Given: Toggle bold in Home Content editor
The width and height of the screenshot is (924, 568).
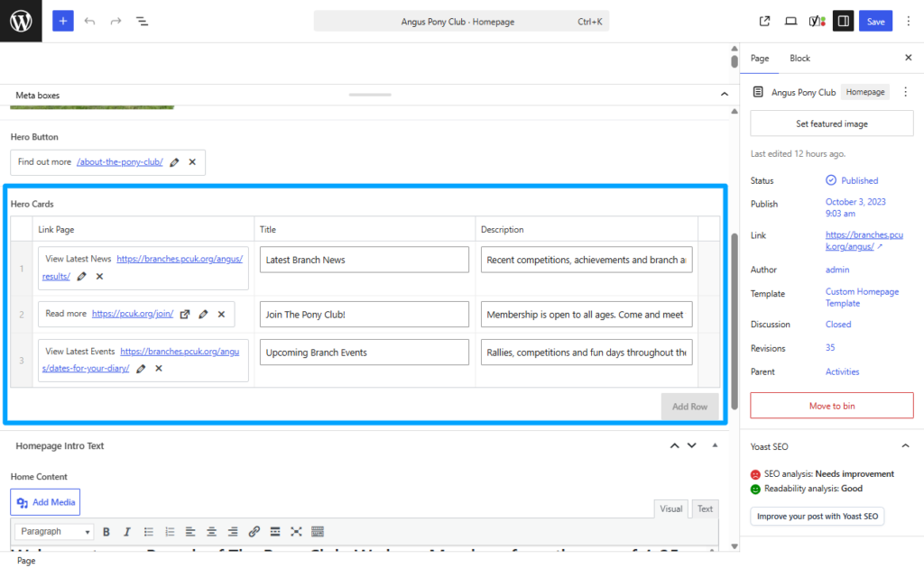Looking at the screenshot, I should [x=106, y=532].
